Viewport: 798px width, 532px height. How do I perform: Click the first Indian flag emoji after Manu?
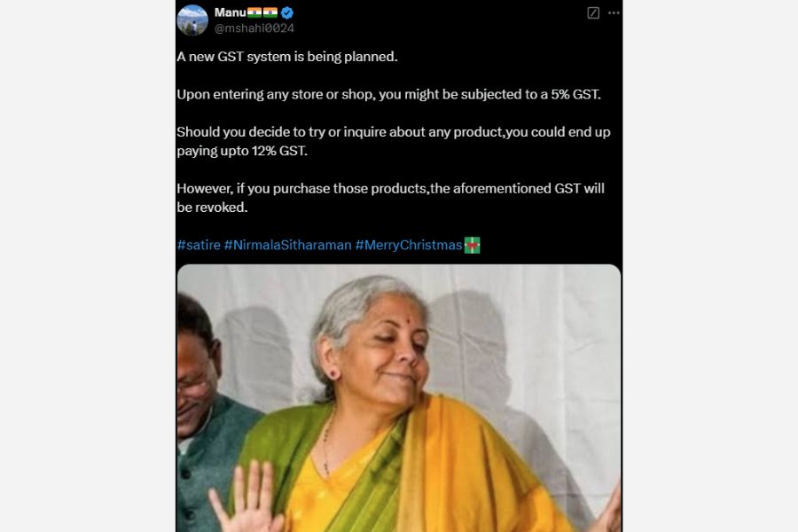click(254, 12)
